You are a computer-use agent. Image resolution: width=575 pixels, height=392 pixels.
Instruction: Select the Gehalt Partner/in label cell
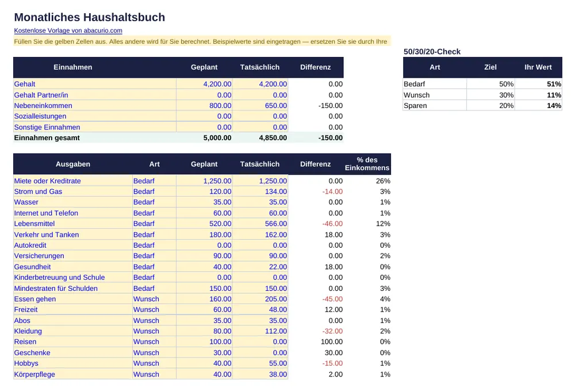point(95,95)
